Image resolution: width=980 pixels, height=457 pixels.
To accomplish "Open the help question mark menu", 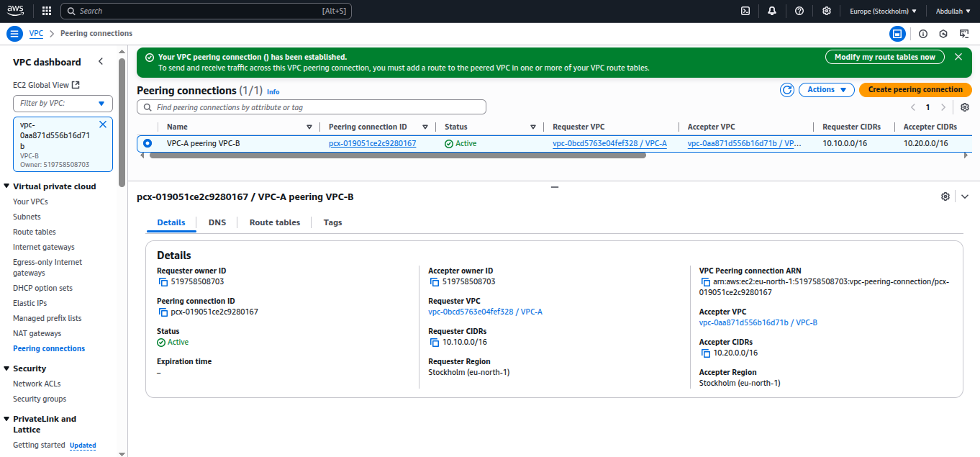I will (799, 11).
